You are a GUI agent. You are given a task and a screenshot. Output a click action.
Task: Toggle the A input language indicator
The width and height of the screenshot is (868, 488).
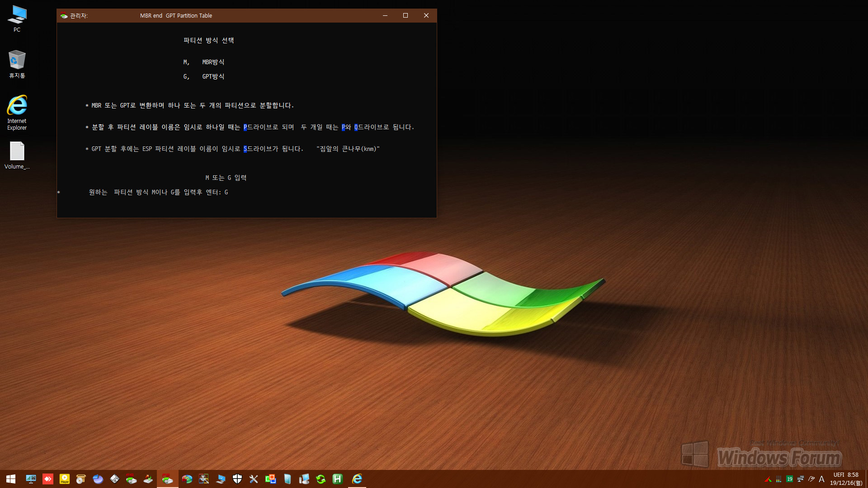coord(822,479)
